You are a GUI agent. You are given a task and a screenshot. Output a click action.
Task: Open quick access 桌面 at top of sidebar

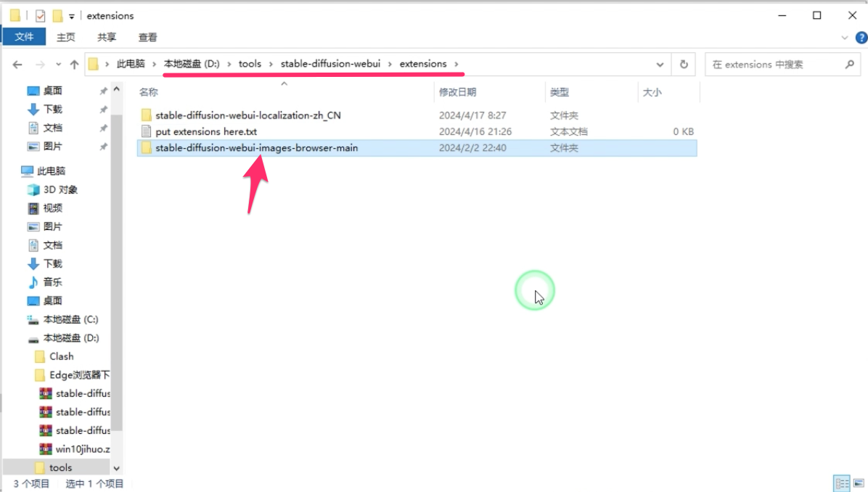click(52, 91)
